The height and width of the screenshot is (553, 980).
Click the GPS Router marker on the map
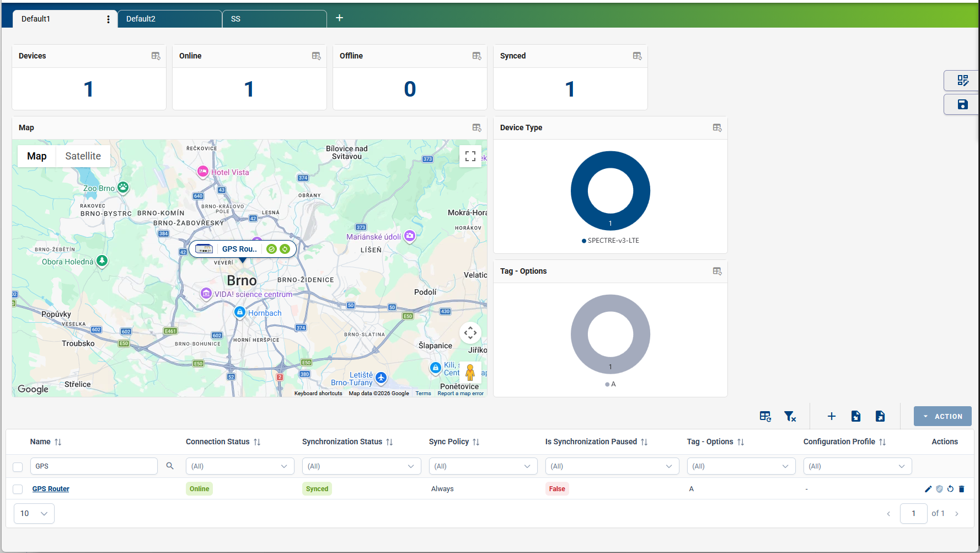click(243, 249)
